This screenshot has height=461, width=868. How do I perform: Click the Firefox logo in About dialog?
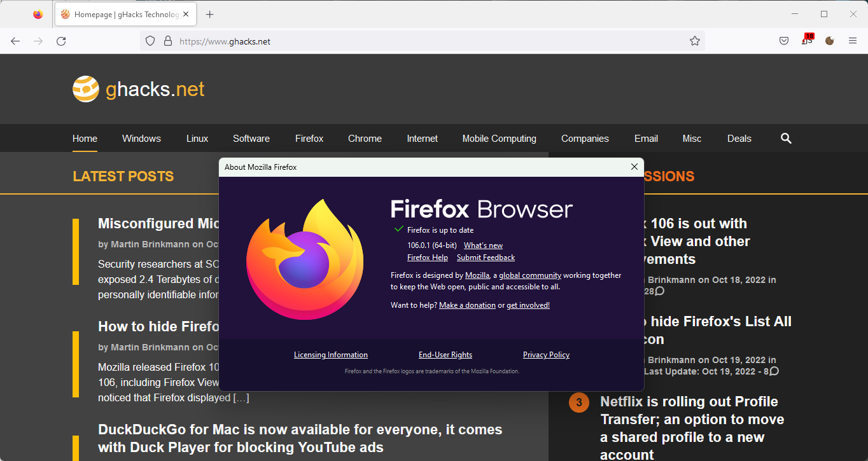click(305, 259)
